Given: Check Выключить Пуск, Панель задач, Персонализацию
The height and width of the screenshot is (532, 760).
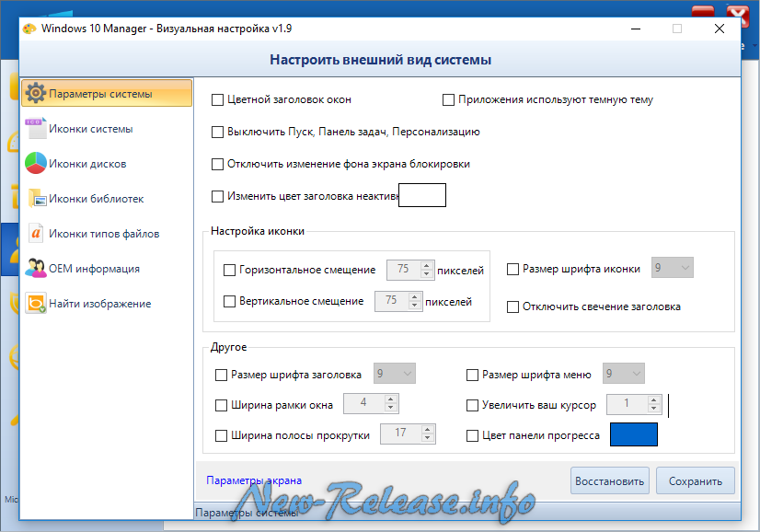Looking at the screenshot, I should click(218, 132).
